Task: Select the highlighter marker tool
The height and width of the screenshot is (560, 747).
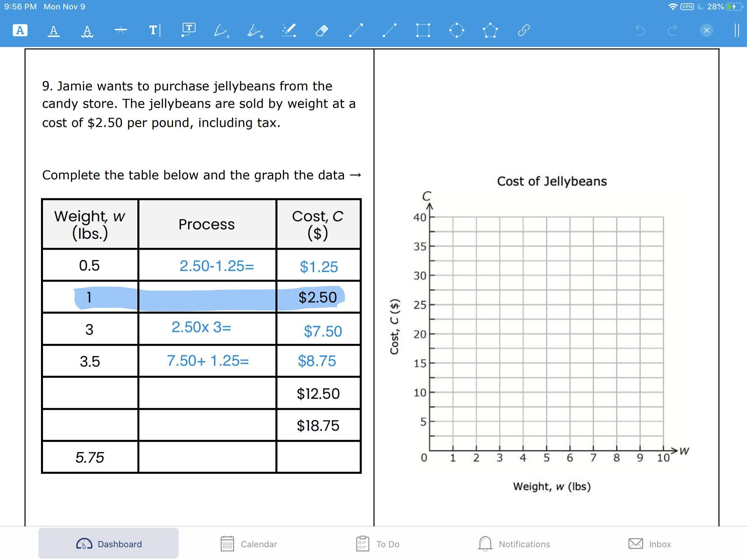Action: 255,31
